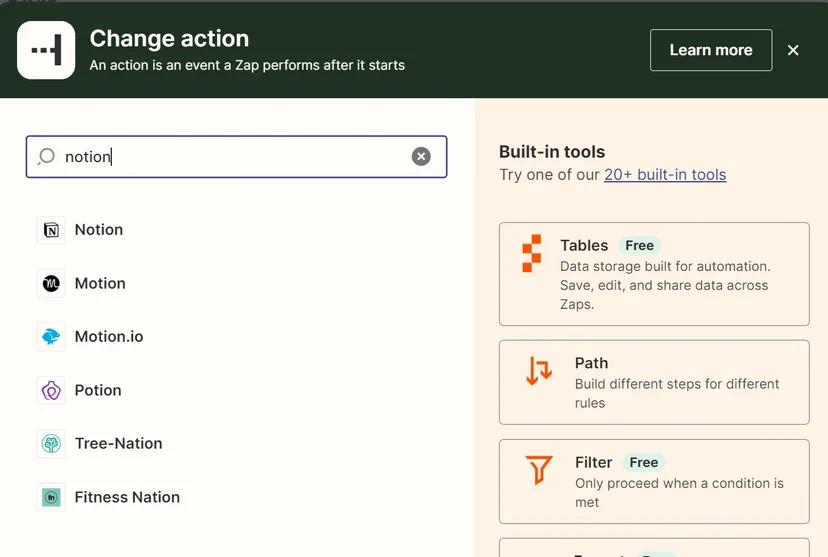Close the Change action dialog

coord(793,50)
